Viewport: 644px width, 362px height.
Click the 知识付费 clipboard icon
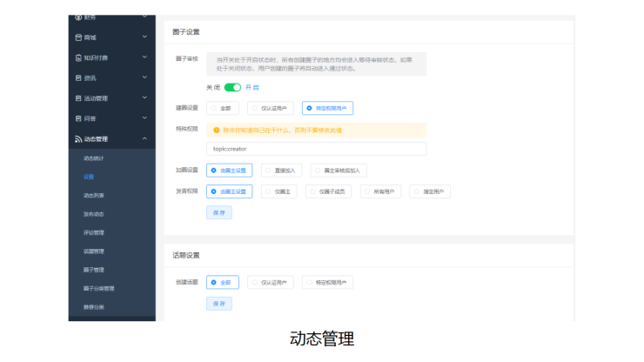(x=78, y=58)
